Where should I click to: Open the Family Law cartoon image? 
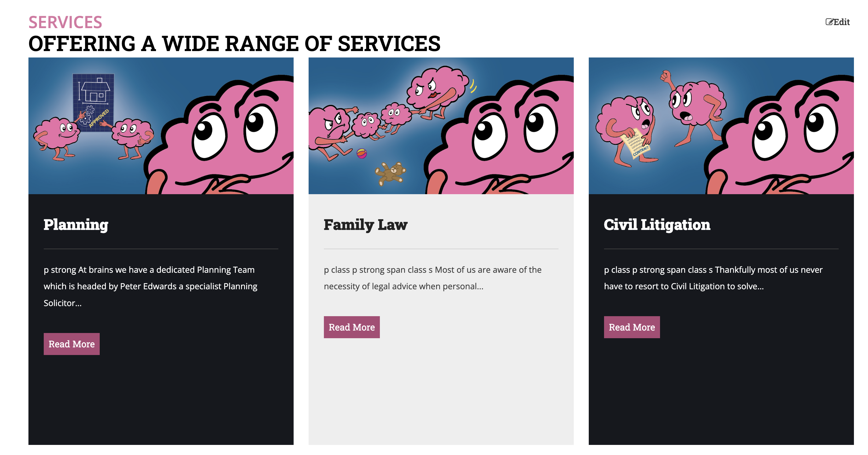click(x=441, y=126)
